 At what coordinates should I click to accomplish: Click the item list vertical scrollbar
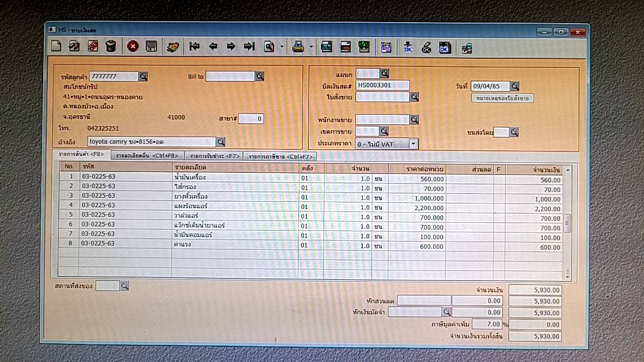pos(568,222)
